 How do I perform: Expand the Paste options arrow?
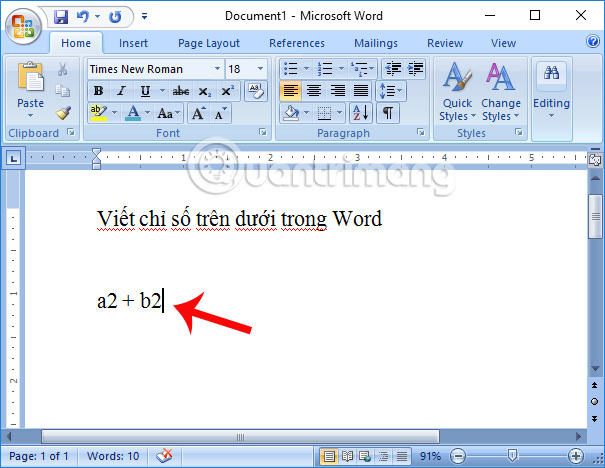click(x=30, y=115)
